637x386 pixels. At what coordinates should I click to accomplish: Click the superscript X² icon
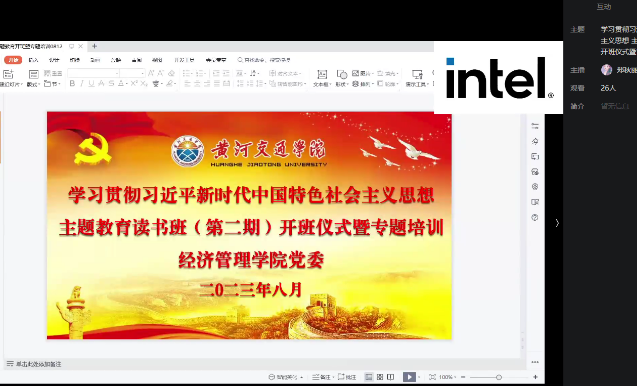pyautogui.click(x=134, y=84)
